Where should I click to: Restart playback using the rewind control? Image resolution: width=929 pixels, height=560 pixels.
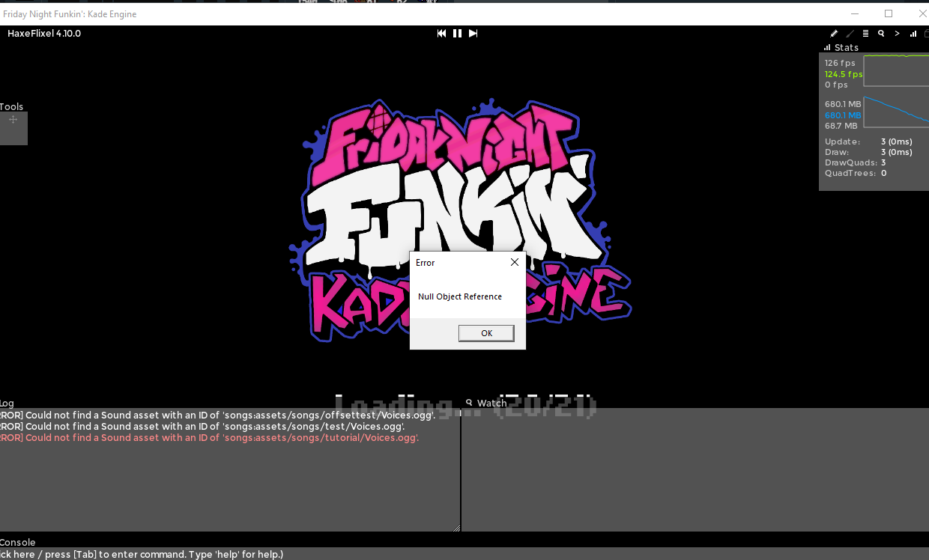point(441,33)
